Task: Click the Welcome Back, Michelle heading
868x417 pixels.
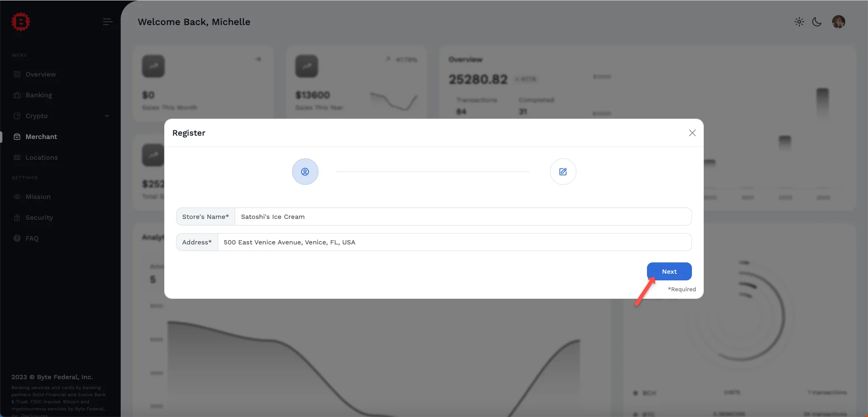Action: (194, 22)
